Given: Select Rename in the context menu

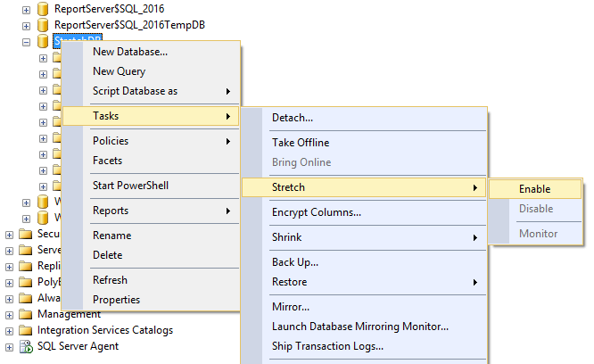Looking at the screenshot, I should (151, 236).
